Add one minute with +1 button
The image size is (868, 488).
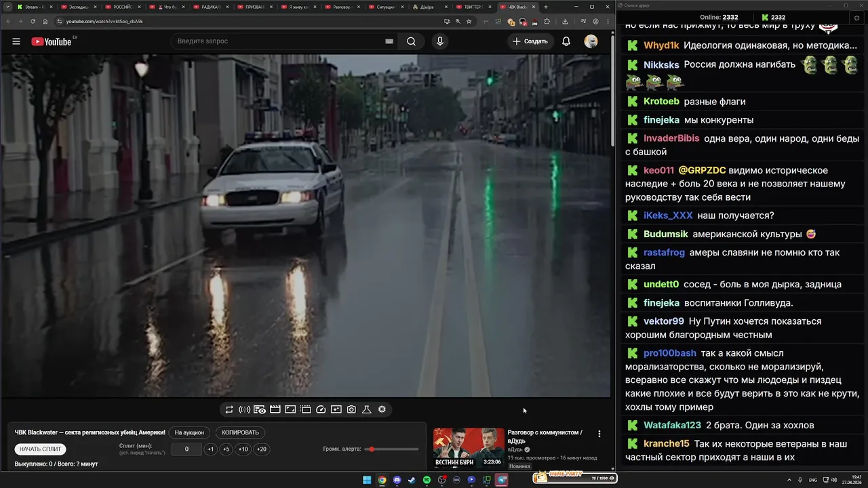pyautogui.click(x=211, y=449)
